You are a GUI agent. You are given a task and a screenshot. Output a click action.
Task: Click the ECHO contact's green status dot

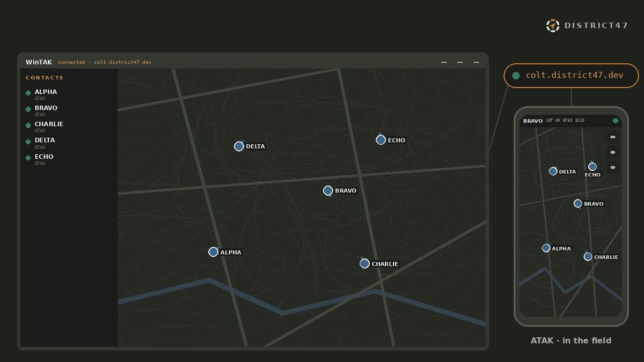click(28, 158)
